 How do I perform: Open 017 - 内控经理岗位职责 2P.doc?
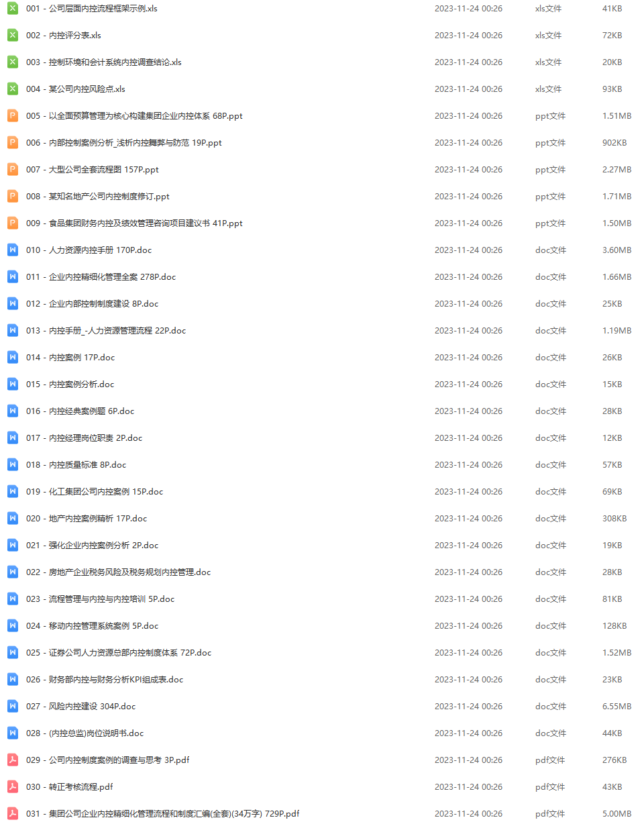pyautogui.click(x=85, y=438)
